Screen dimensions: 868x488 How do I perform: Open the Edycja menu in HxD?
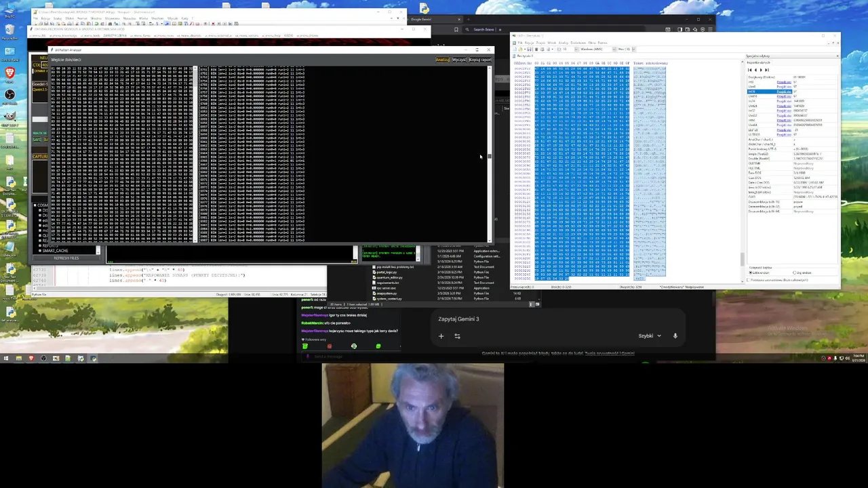tap(530, 43)
